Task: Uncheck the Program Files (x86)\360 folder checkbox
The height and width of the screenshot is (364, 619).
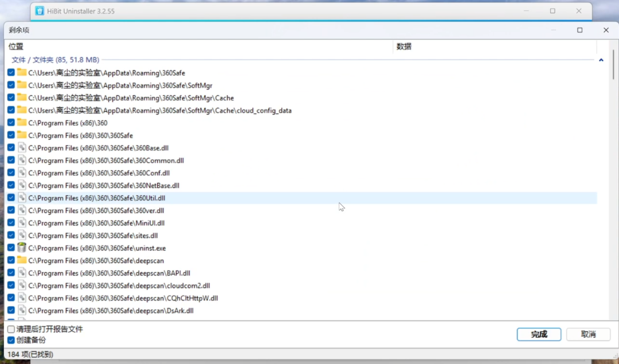Action: click(11, 123)
